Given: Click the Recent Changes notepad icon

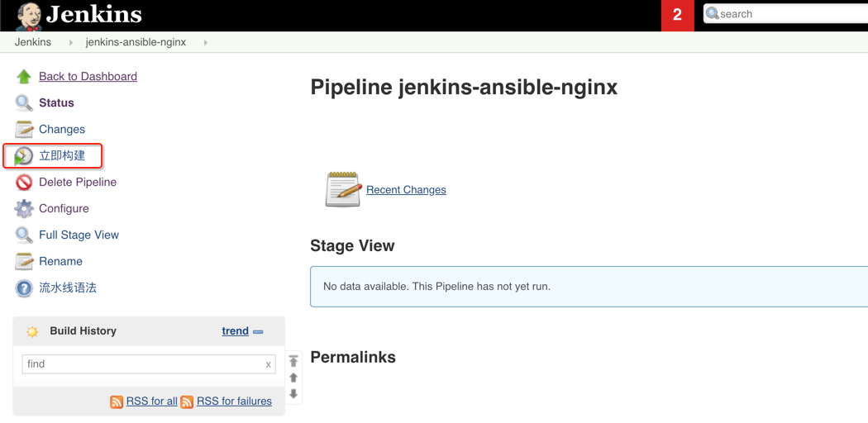Looking at the screenshot, I should (343, 189).
